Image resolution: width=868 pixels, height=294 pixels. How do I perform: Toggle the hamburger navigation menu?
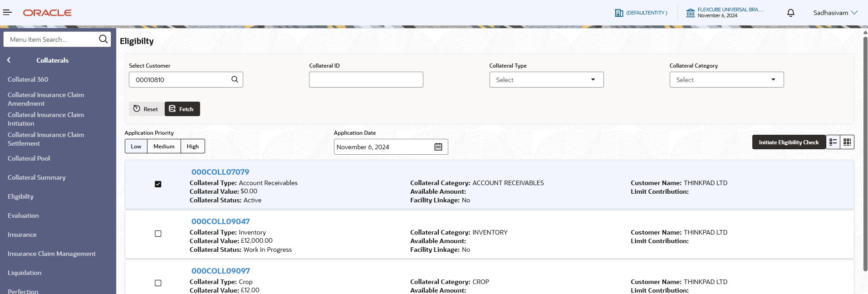(7, 13)
